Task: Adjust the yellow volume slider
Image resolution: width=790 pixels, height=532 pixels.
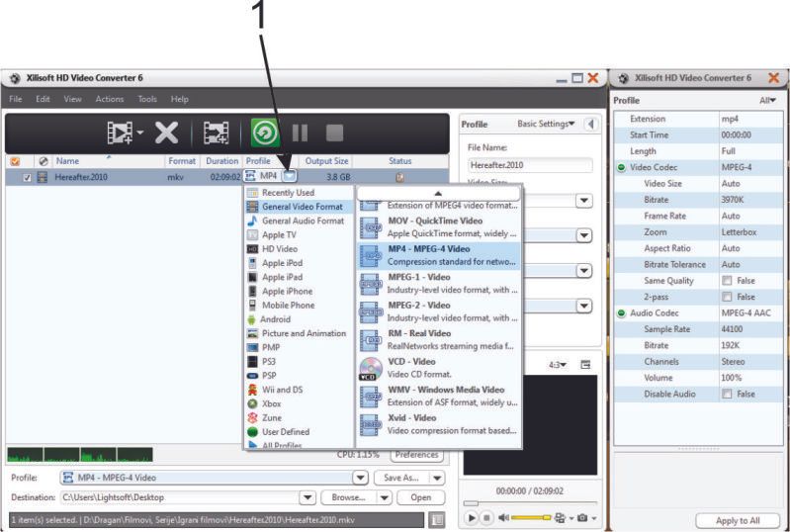Action: point(532,517)
